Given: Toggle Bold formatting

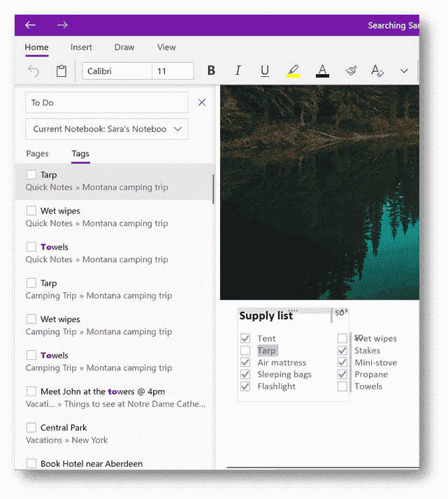Looking at the screenshot, I should tap(211, 71).
